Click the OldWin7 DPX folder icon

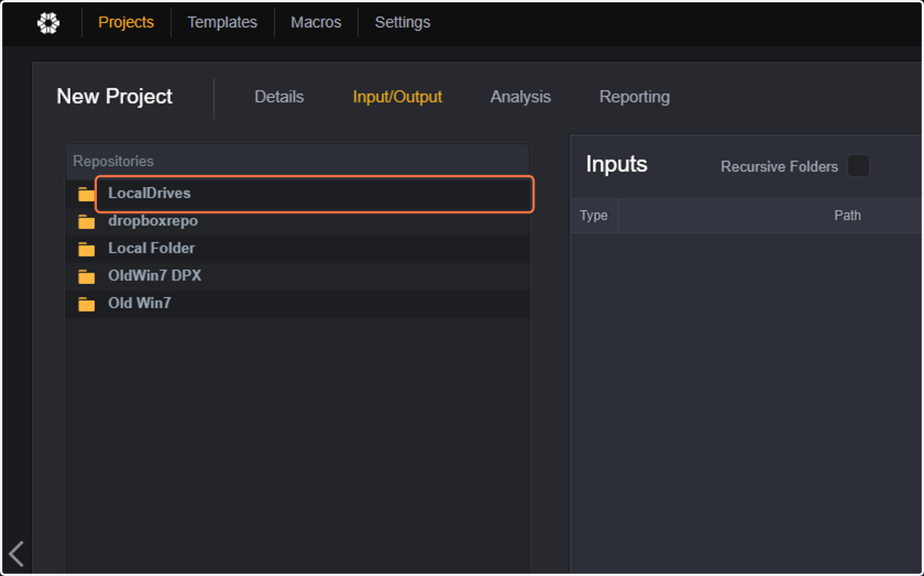pyautogui.click(x=86, y=276)
